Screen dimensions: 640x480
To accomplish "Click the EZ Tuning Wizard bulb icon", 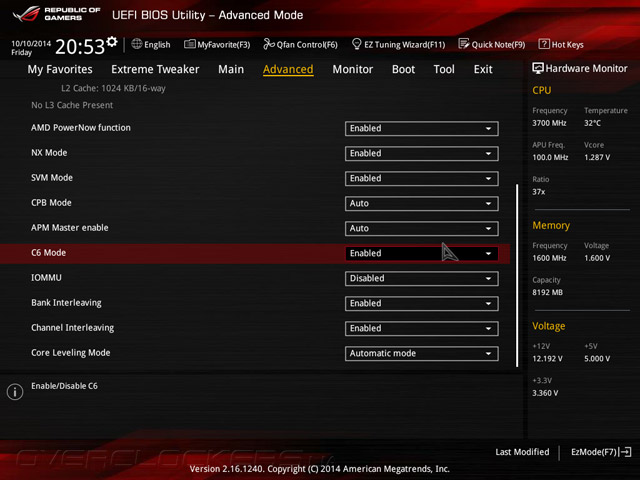I will (x=356, y=44).
